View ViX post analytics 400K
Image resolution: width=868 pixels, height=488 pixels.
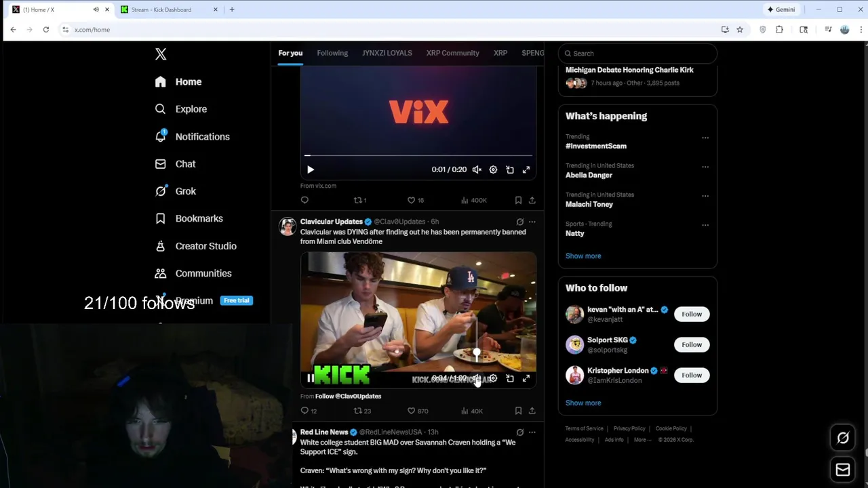click(x=473, y=200)
